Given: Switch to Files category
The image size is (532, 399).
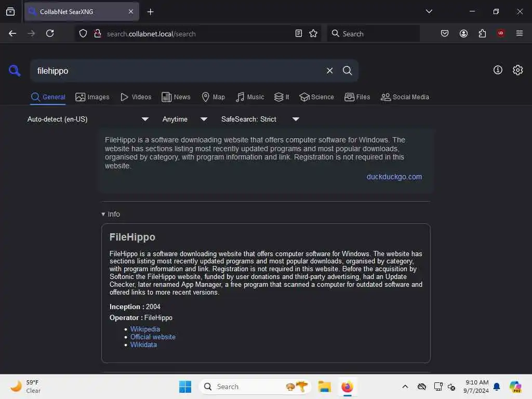Looking at the screenshot, I should [357, 97].
